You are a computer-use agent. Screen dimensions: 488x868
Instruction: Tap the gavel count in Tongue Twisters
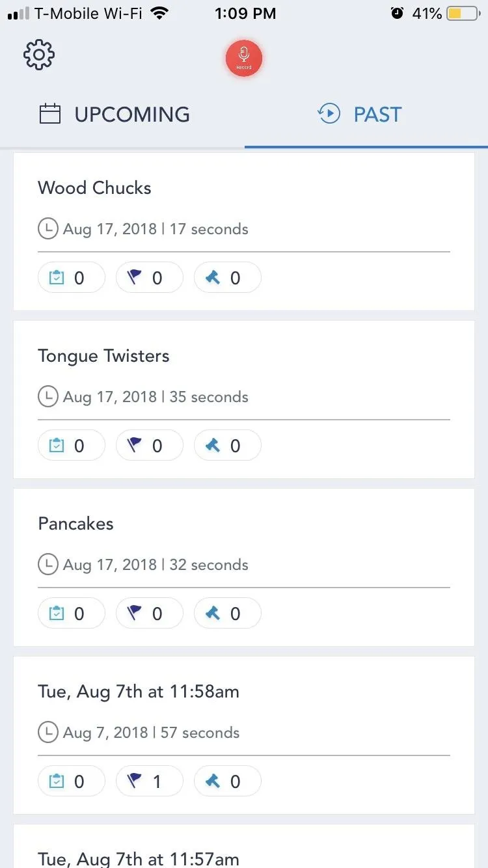point(228,446)
